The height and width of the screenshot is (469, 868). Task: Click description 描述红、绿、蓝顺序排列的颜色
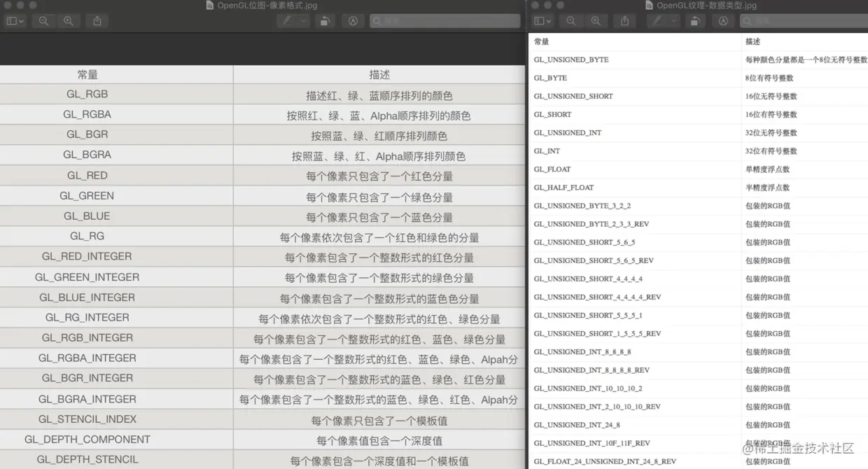pyautogui.click(x=379, y=96)
